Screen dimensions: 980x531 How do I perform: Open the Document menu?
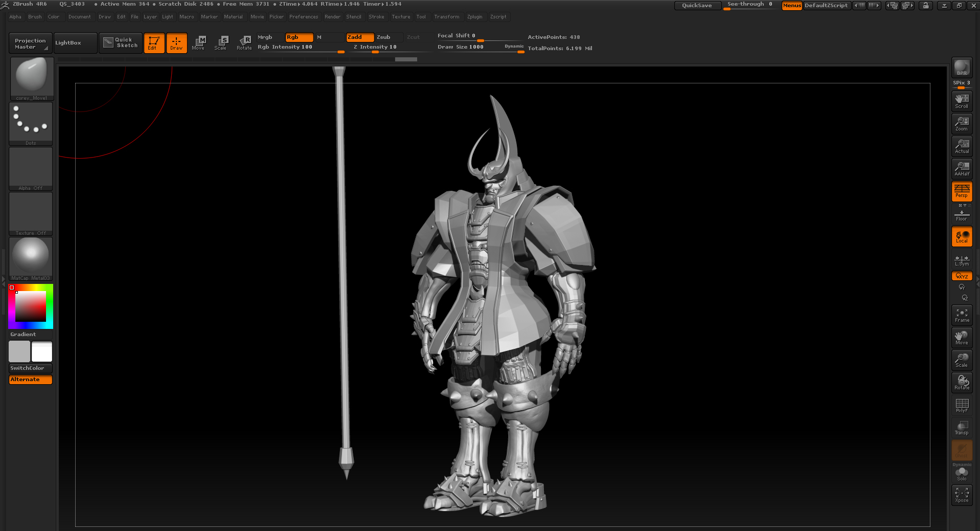pos(80,17)
